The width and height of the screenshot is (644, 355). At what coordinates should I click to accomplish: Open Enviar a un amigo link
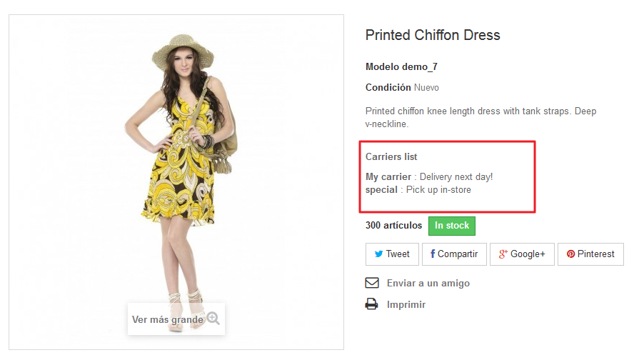[x=428, y=283]
